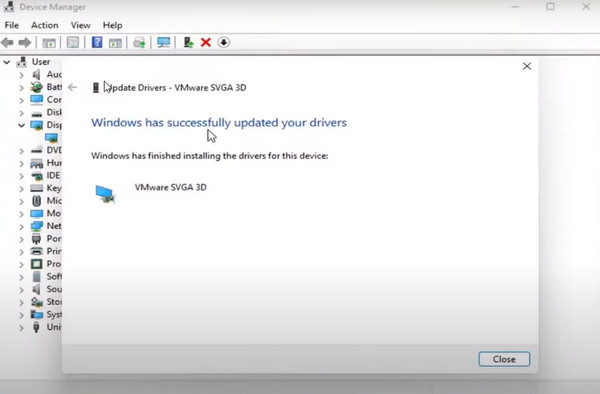Click the back arrow in the Update Drivers dialog

coord(72,88)
